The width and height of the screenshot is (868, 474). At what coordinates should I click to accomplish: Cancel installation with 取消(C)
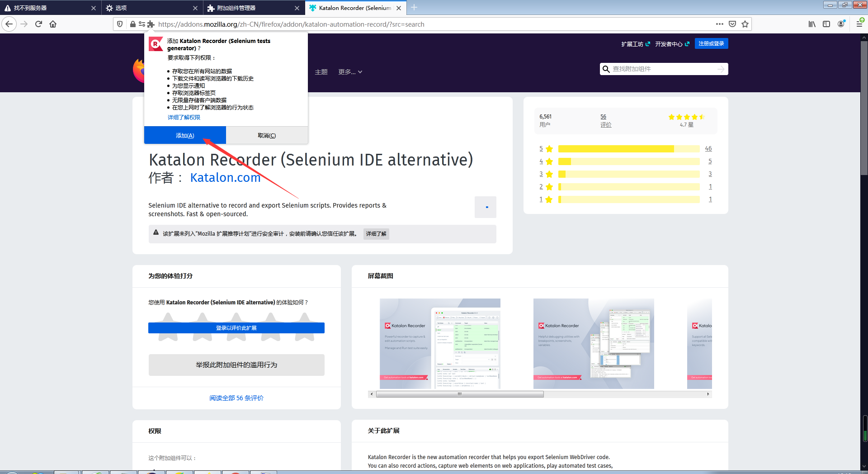pos(267,135)
